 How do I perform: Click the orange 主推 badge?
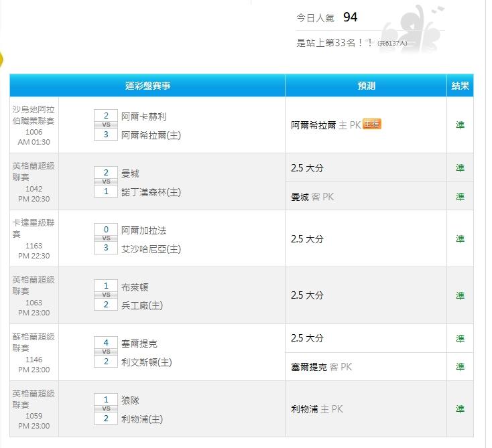[371, 124]
